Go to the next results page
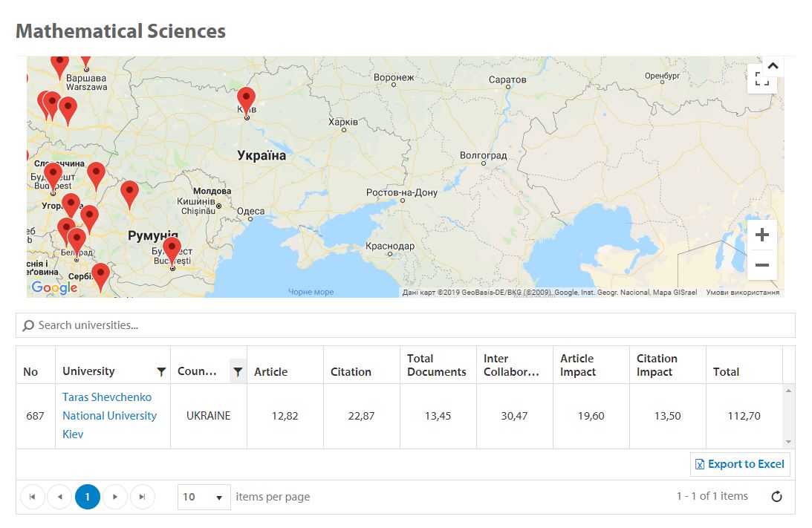The image size is (812, 528). point(115,497)
